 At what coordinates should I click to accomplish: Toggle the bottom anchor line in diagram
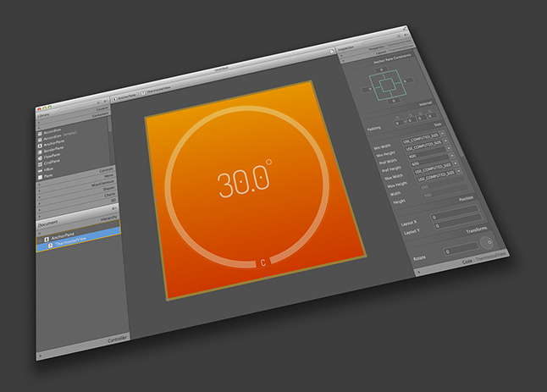pos(392,94)
